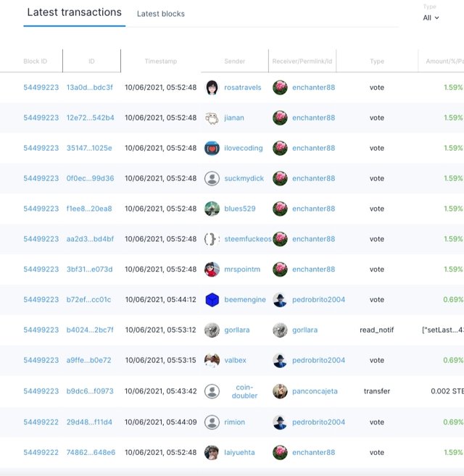
Task: Open the Latest blocks tab
Action: [161, 14]
